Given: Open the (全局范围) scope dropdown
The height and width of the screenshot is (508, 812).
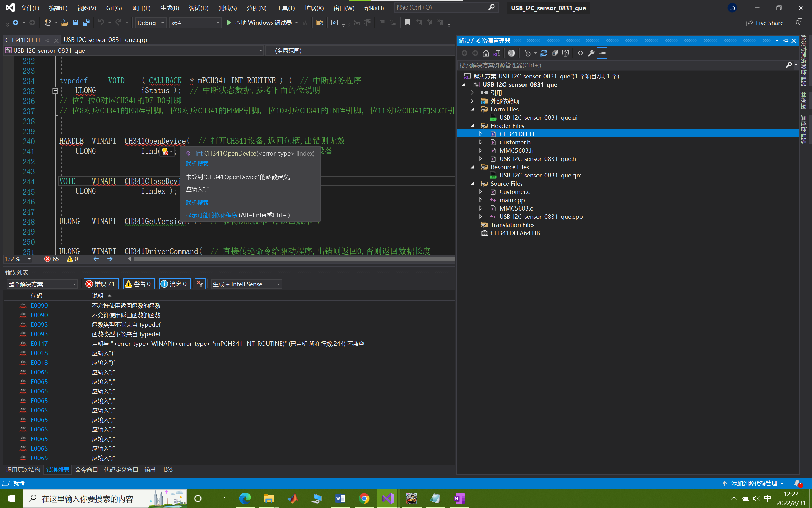Looking at the screenshot, I should point(360,51).
